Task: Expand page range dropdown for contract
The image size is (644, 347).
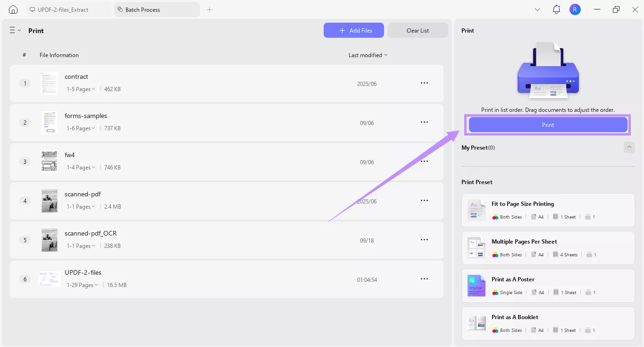Action: point(81,89)
